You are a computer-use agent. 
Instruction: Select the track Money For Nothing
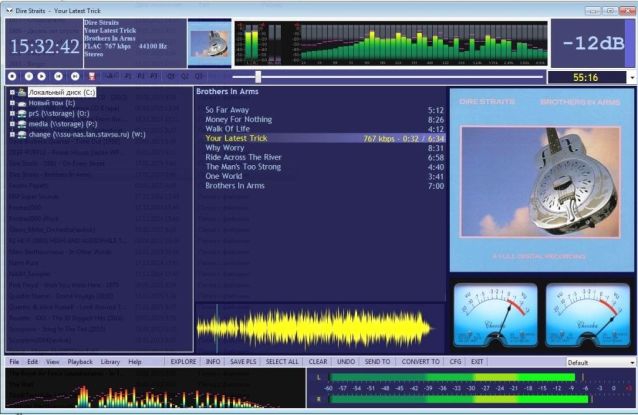pyautogui.click(x=324, y=120)
